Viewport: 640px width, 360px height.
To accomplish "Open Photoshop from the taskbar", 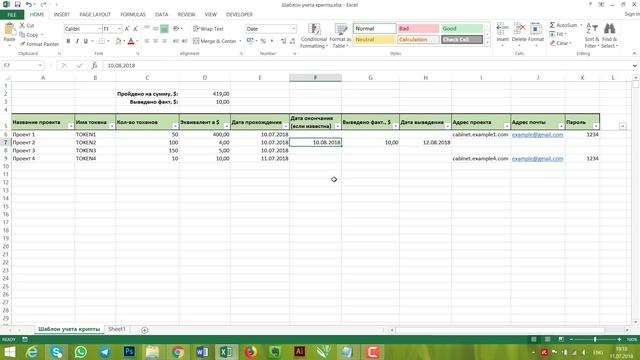I will tap(129, 351).
